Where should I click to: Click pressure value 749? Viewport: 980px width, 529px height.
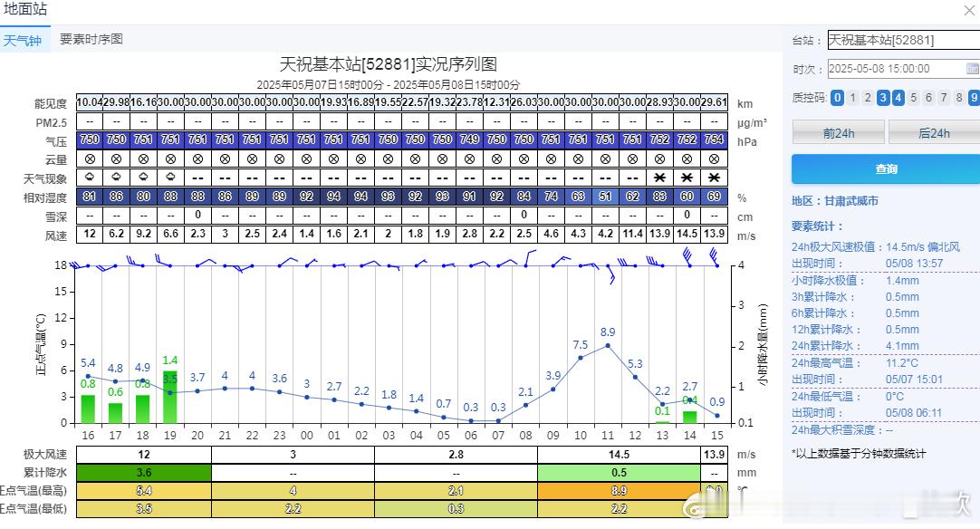coord(469,139)
